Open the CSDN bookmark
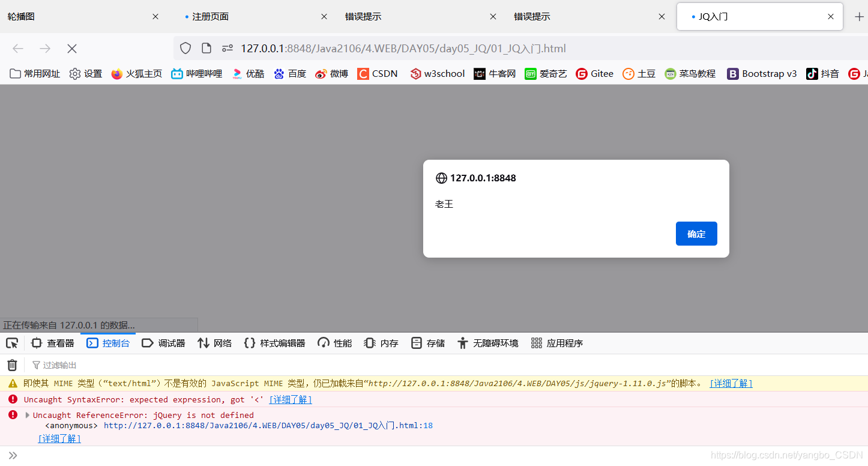The width and height of the screenshot is (868, 466). click(x=378, y=74)
